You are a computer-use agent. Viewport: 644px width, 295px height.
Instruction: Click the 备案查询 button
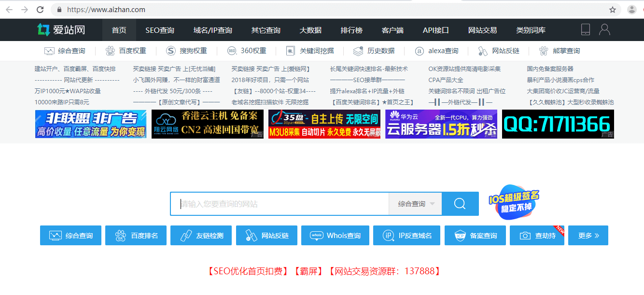tap(475, 236)
